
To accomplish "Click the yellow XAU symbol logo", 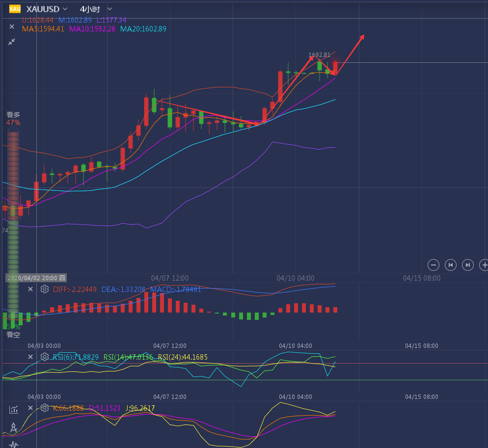I will click(x=15, y=9).
